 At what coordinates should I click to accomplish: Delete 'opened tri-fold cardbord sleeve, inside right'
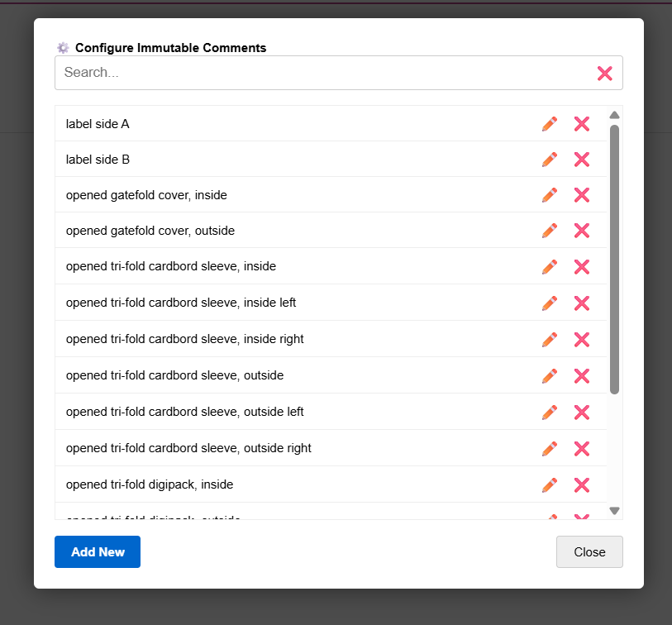582,339
